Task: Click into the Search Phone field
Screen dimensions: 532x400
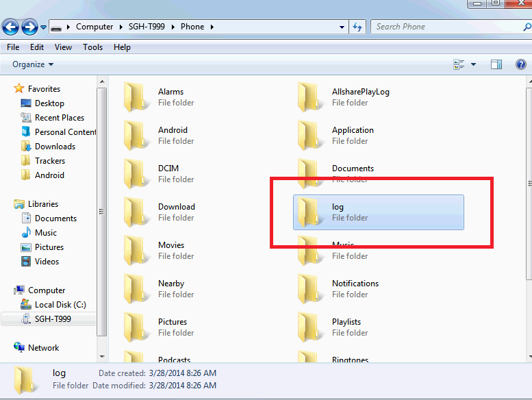Action: coord(448,27)
